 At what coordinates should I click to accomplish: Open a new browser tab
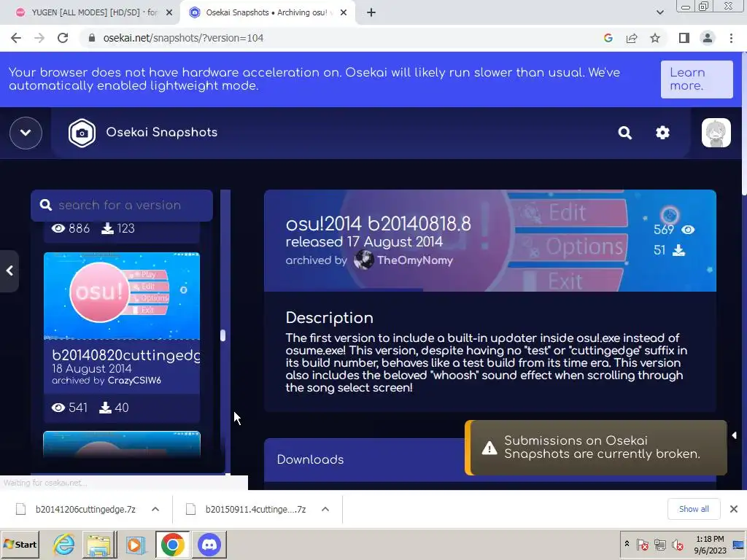[x=371, y=12]
